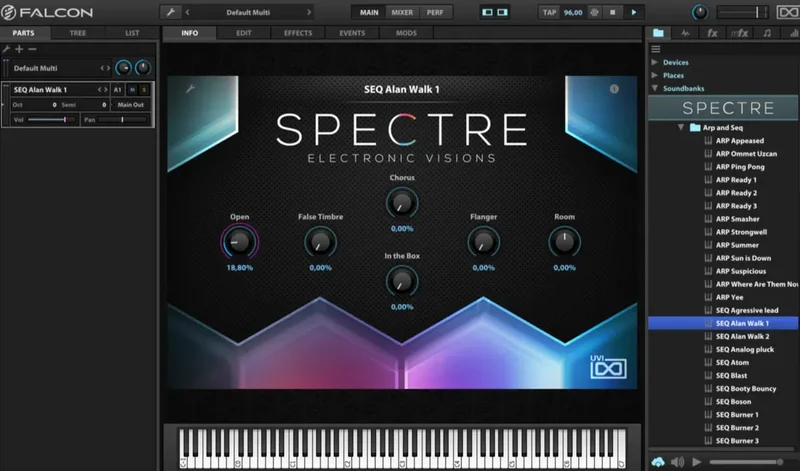Click the UVI logo in the top right
This screenshot has width=800, height=471.
point(788,12)
